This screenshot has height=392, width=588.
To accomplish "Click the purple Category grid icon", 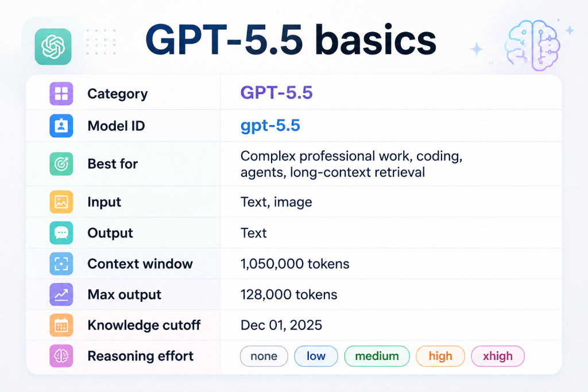I will tap(61, 94).
